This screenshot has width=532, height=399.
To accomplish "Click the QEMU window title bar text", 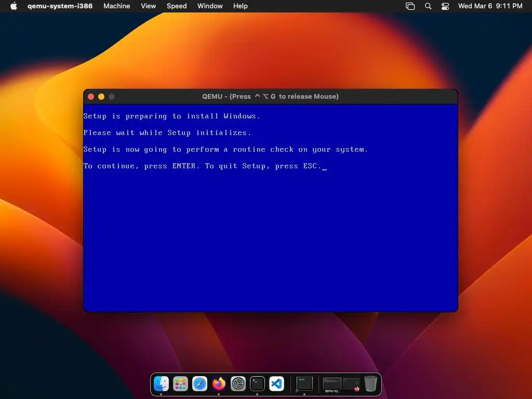I will click(270, 96).
